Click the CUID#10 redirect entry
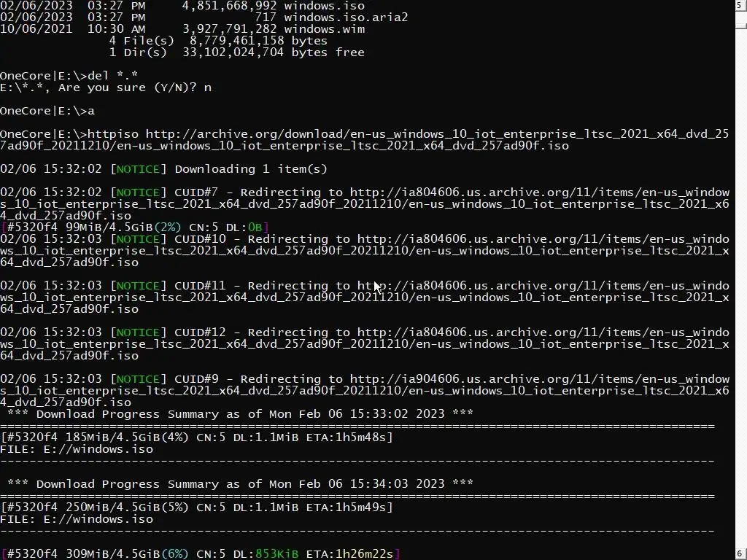 pyautogui.click(x=365, y=251)
